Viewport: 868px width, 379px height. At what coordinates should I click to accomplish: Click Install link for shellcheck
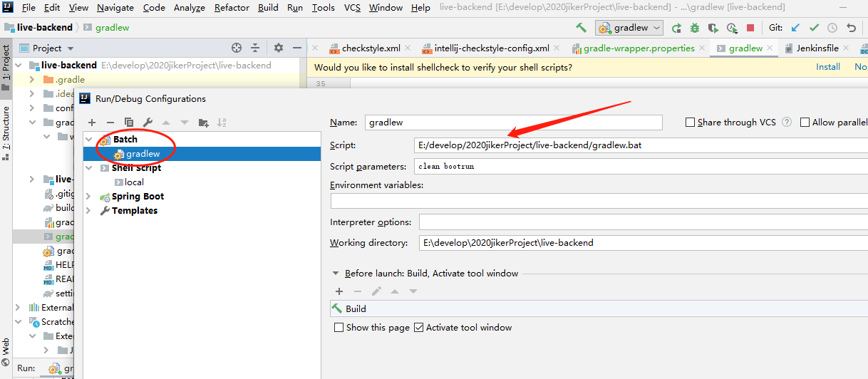(828, 67)
